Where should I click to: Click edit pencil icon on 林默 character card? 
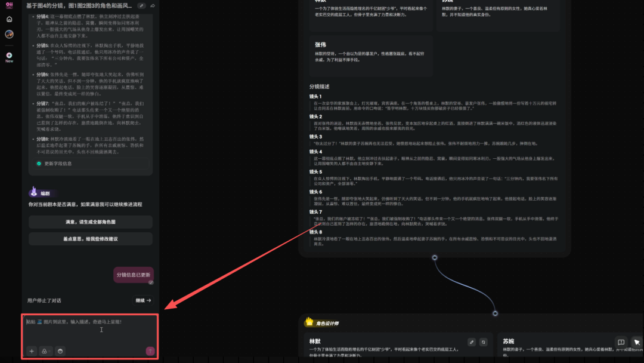473,342
